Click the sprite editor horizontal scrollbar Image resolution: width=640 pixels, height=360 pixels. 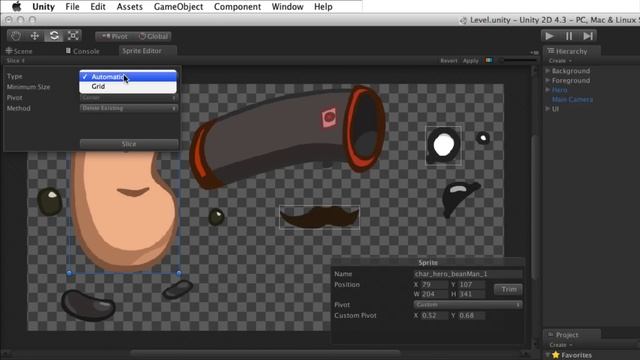265,352
